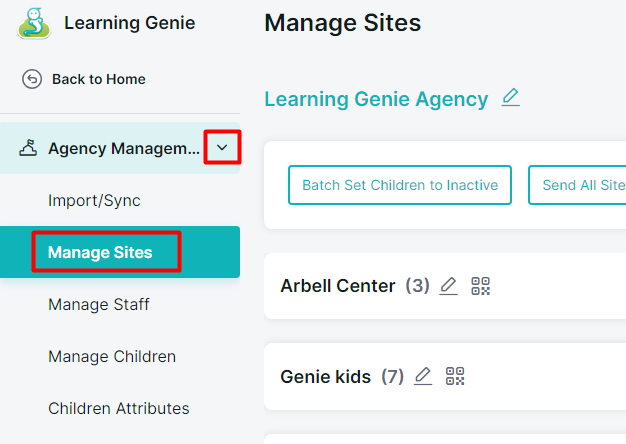Click the Send All Site button

coord(577,185)
